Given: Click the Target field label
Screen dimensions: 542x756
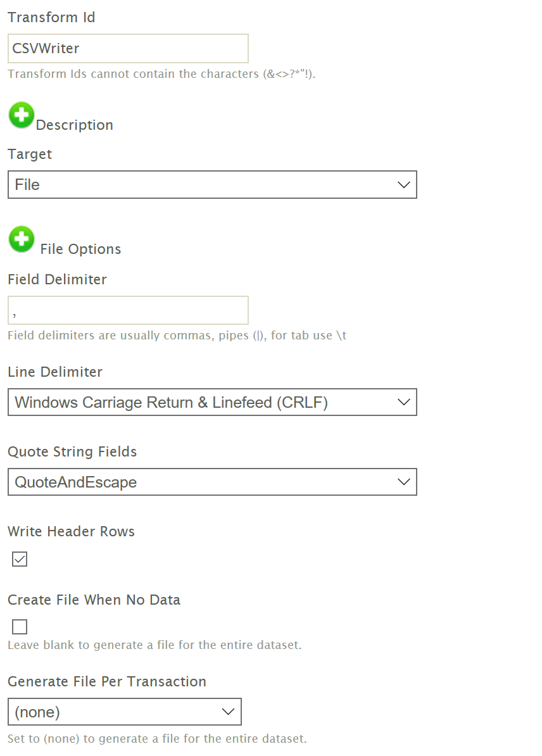Looking at the screenshot, I should click(x=30, y=154).
